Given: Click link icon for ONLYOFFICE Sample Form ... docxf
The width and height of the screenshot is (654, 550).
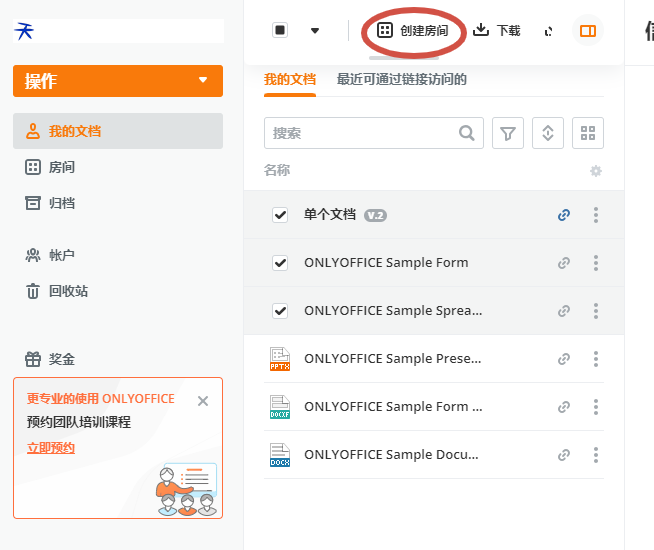Looking at the screenshot, I should [564, 407].
